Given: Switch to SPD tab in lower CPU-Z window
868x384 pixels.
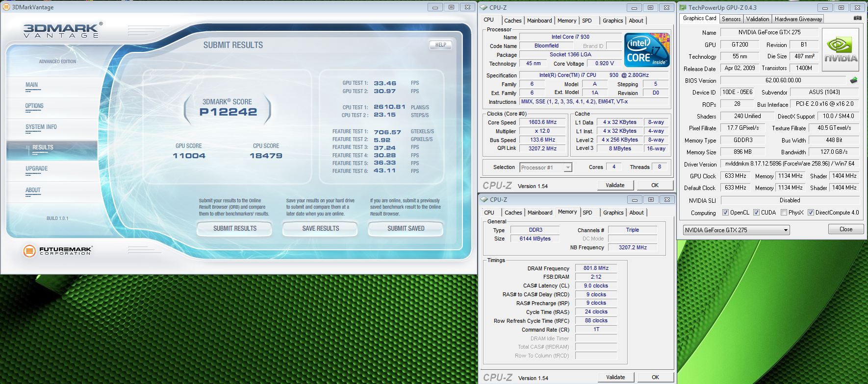Looking at the screenshot, I should (x=587, y=213).
